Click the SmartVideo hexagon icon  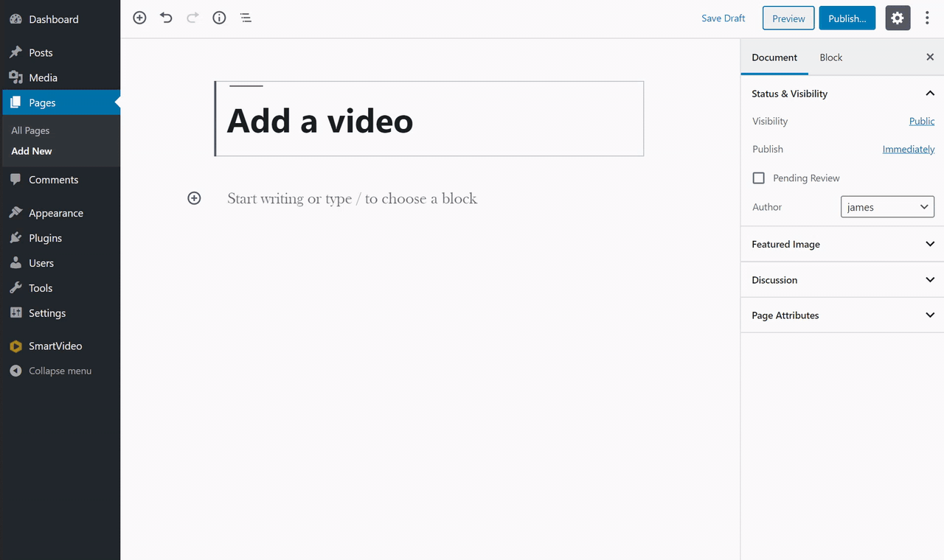click(x=15, y=346)
